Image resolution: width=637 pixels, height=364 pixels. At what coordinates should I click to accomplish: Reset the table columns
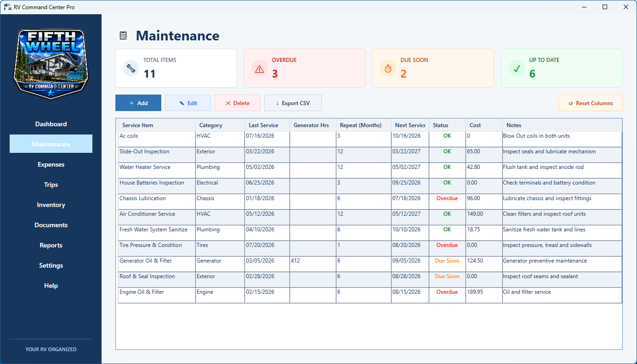click(591, 103)
